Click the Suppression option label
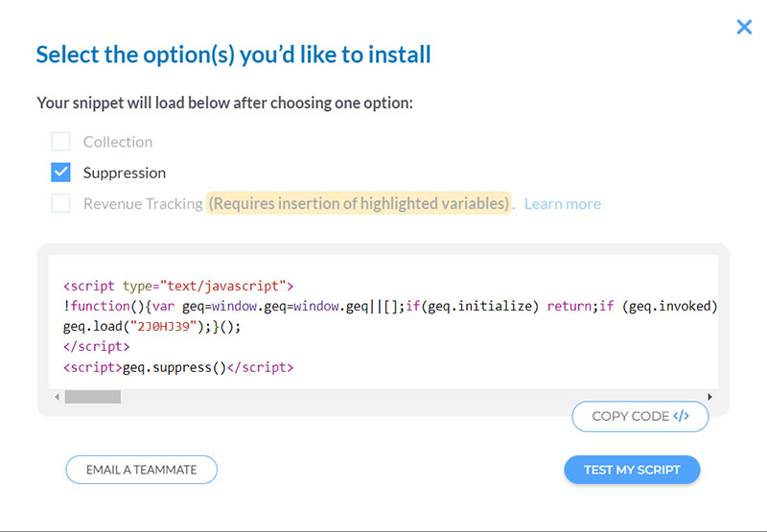The image size is (767, 532). 125,173
